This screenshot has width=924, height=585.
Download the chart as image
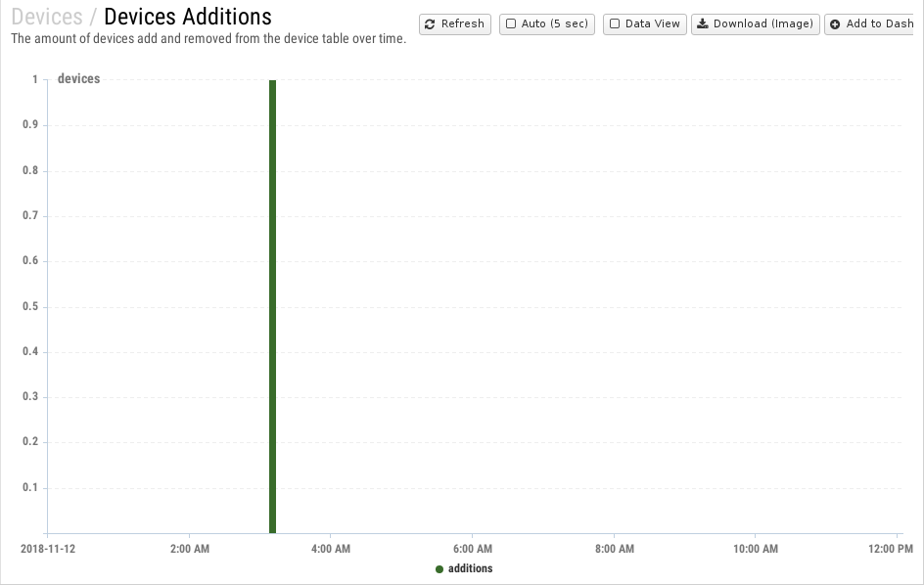(x=755, y=24)
